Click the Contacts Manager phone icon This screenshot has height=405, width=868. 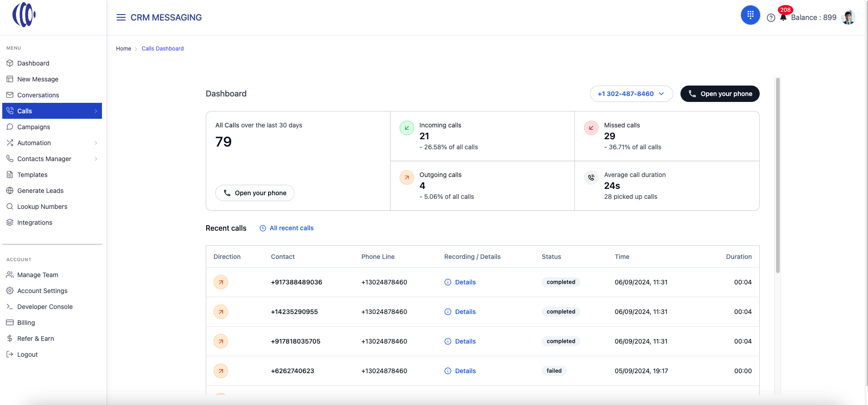pos(10,159)
